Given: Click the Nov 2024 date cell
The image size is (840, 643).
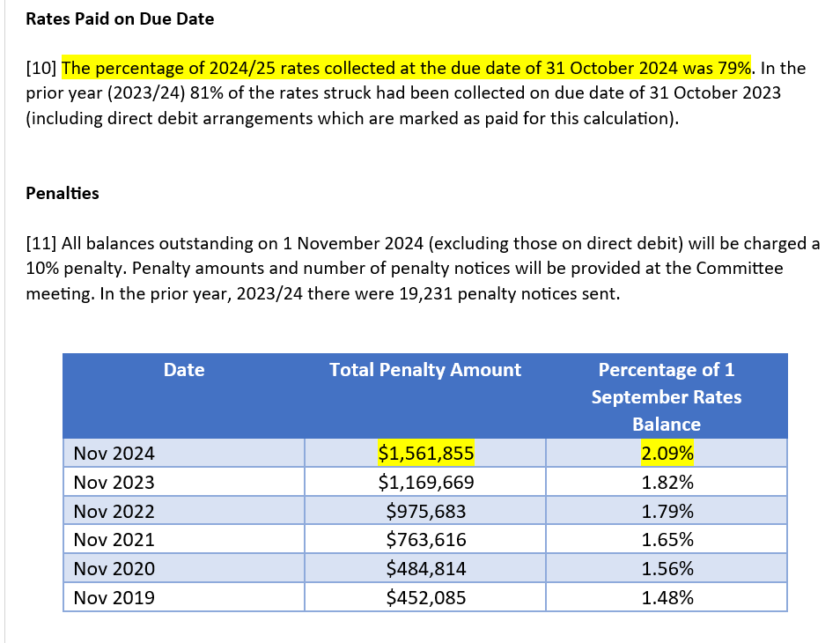Looking at the screenshot, I should [114, 454].
